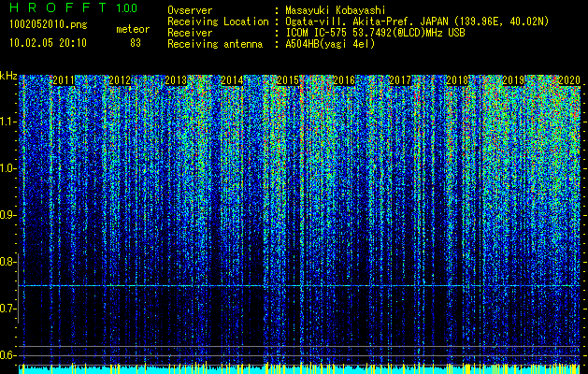The height and width of the screenshot is (374, 588).
Task: Click the 0.6 kHz axis label
Action: point(8,355)
